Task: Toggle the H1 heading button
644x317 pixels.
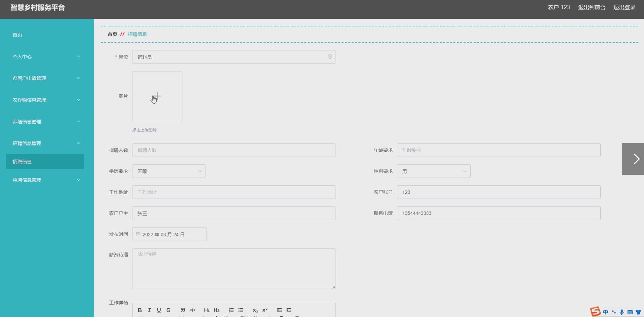Action: point(207,310)
